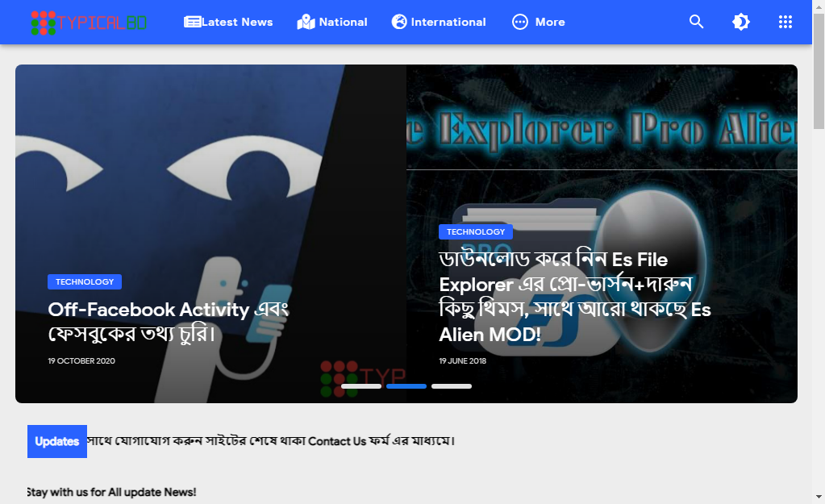Click the vertical page scrollbar thumb
Image resolution: width=825 pixels, height=504 pixels.
click(819, 71)
